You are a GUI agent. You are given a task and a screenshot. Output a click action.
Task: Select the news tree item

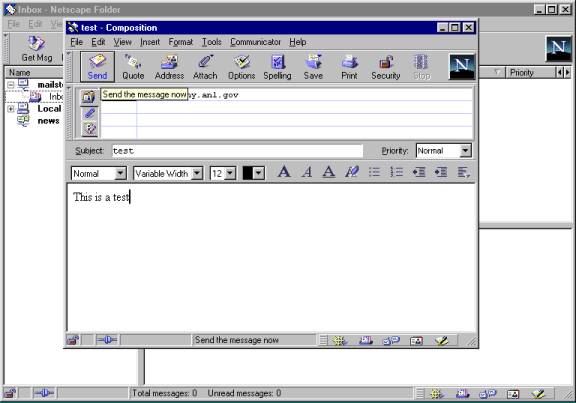(48, 121)
